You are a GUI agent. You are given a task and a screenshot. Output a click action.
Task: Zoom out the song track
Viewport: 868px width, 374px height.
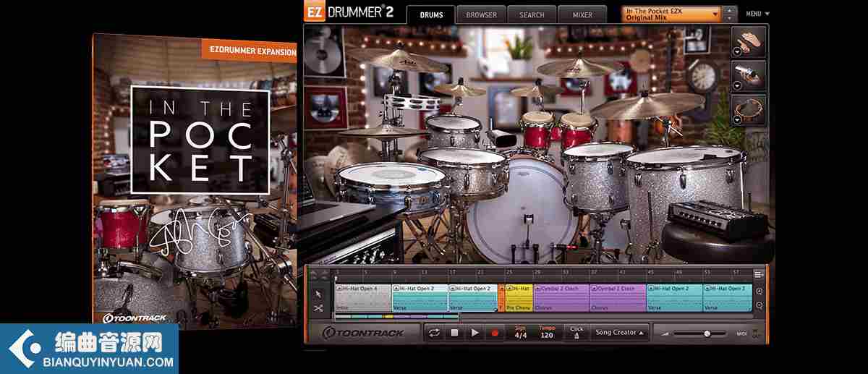coord(759,305)
